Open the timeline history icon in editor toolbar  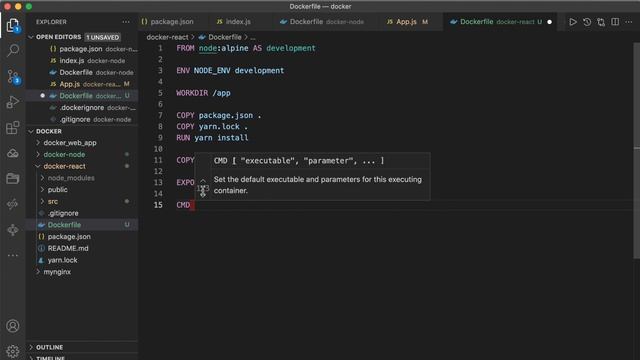(587, 22)
